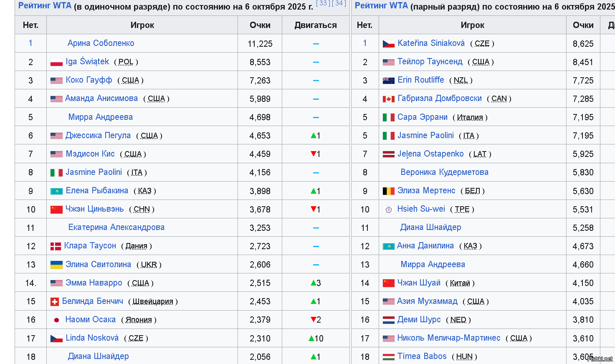This screenshot has height=364, width=615.
Task: Follow the Kateřina Siniaková link
Action: coord(431,43)
